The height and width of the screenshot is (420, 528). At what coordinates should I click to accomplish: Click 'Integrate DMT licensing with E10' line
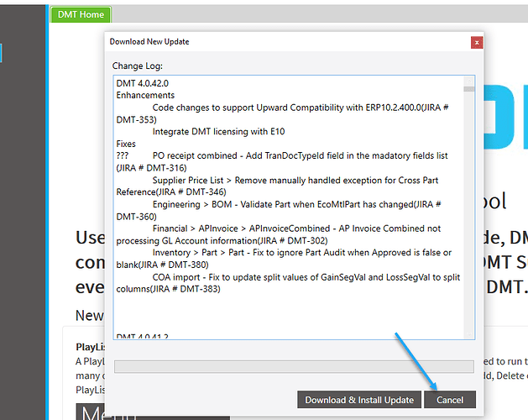point(218,132)
